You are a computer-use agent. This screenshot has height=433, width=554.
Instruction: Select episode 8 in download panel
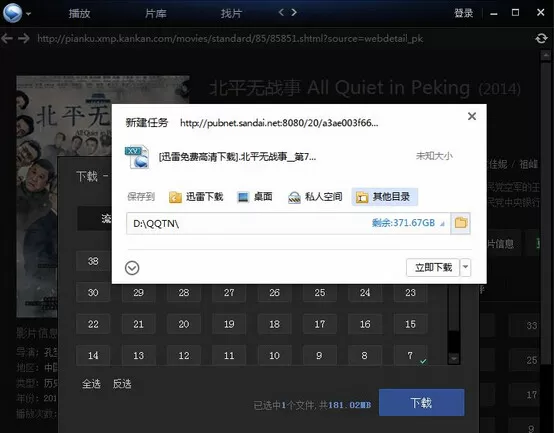(x=365, y=355)
